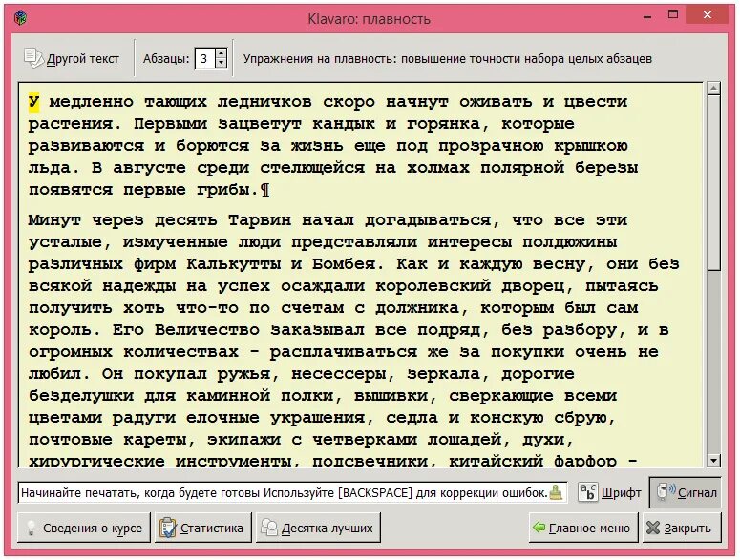The width and height of the screenshot is (740, 560).
Task: Open Сведения о курсе course info
Action: 84,528
